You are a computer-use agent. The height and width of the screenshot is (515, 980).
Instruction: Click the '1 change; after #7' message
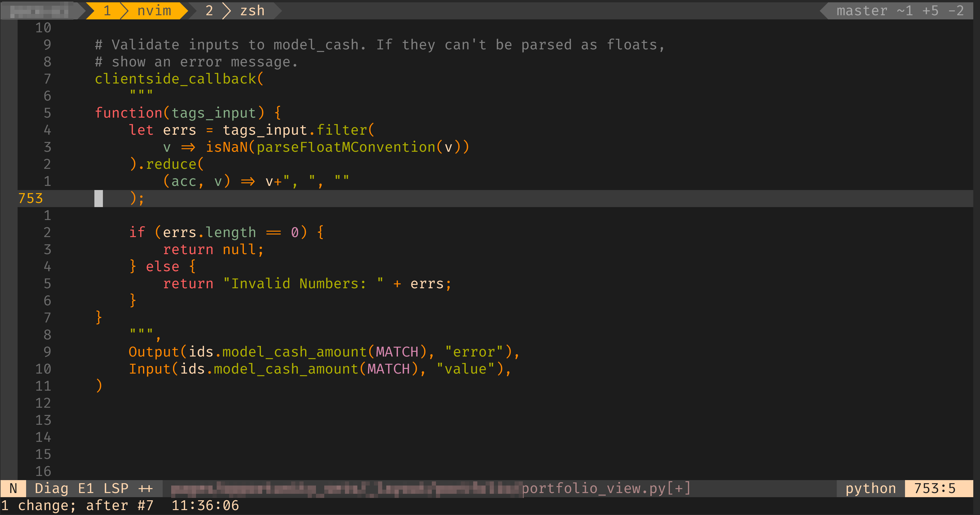(77, 505)
